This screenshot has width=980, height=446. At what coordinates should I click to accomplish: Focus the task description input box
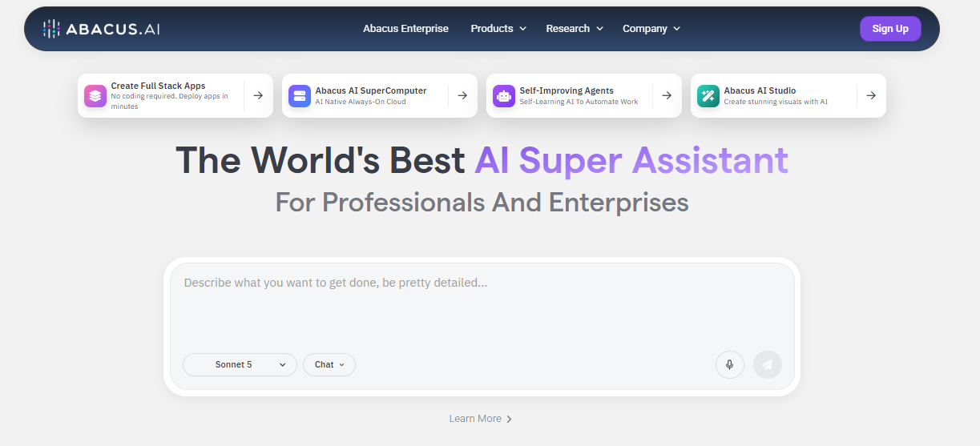[x=482, y=304]
